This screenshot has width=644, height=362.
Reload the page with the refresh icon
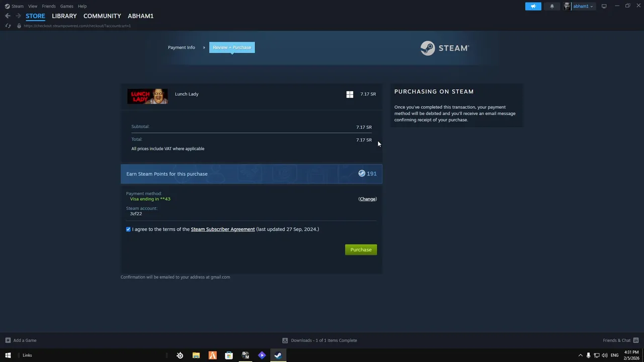click(x=8, y=26)
